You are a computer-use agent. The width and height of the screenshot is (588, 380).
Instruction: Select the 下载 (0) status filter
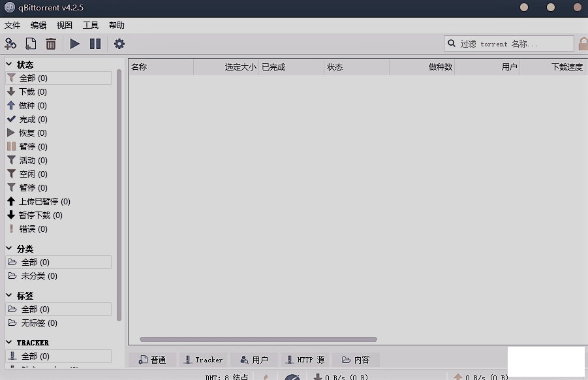(x=59, y=92)
